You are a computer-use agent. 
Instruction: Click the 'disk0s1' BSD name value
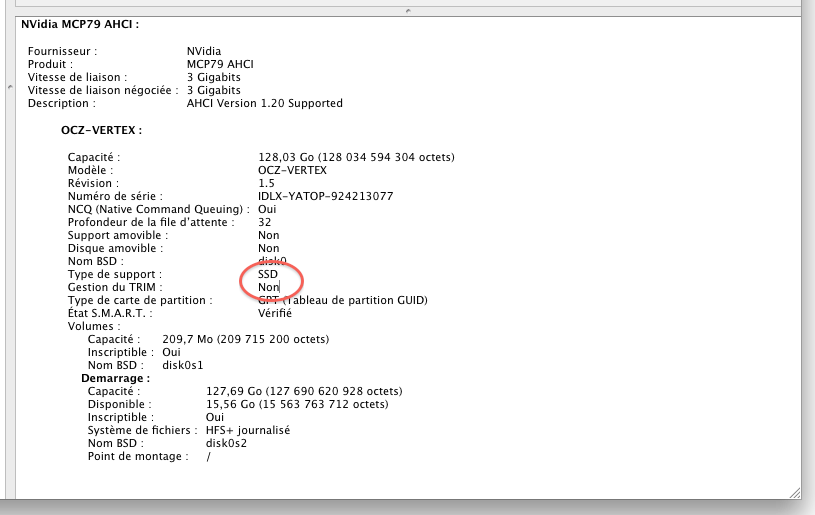(182, 365)
